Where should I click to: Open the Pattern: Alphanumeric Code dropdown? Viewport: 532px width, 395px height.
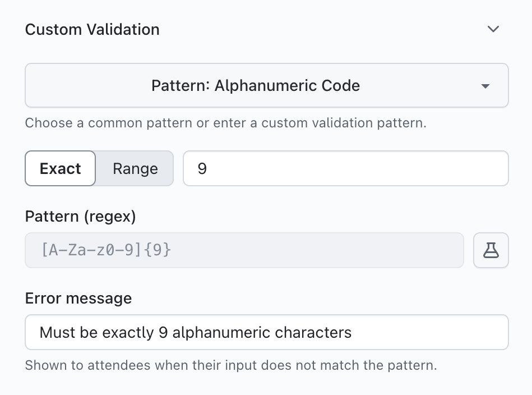[x=256, y=86]
